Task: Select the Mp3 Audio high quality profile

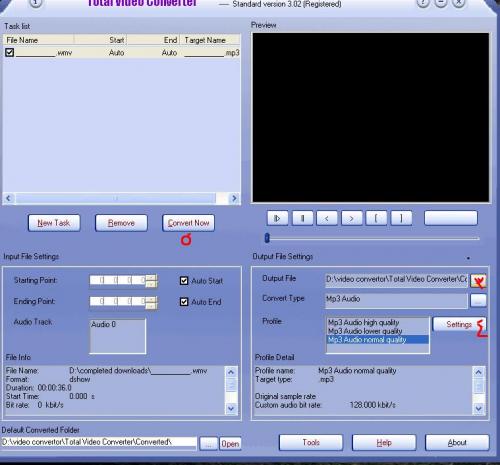Action: 363,322
